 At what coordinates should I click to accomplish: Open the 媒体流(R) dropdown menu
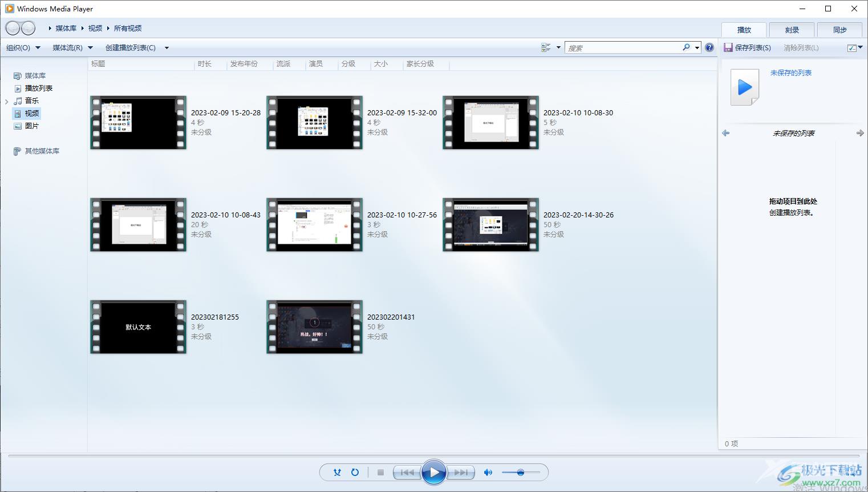point(72,47)
